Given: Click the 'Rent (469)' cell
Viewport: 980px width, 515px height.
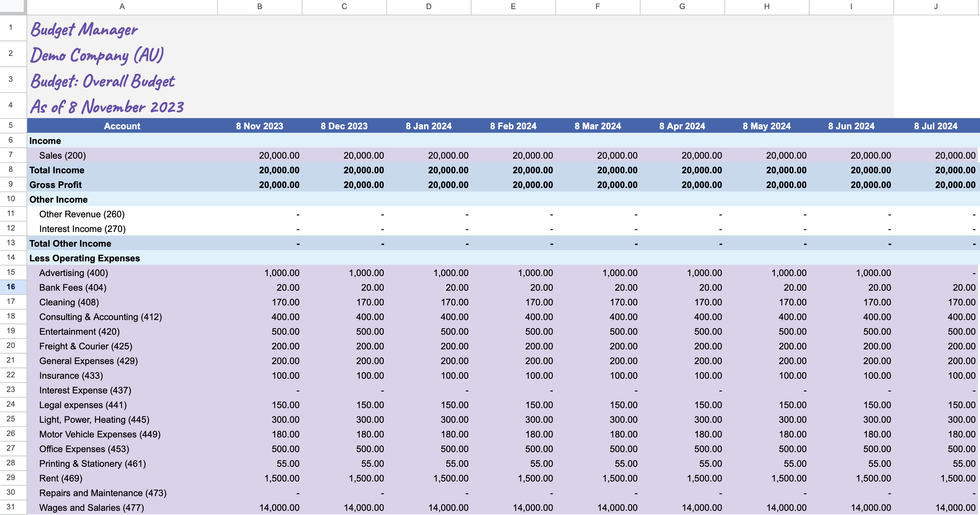Looking at the screenshot, I should coord(122,478).
